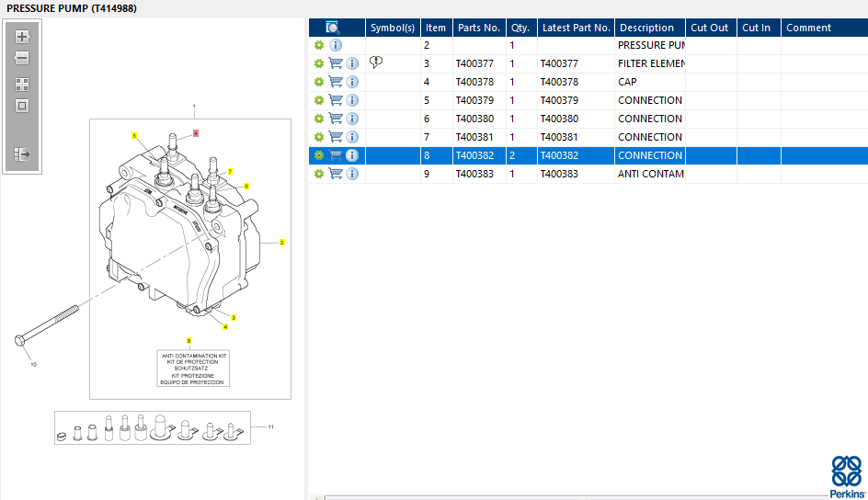Click callout 10 near the bolt
The image size is (868, 500).
pos(33,365)
